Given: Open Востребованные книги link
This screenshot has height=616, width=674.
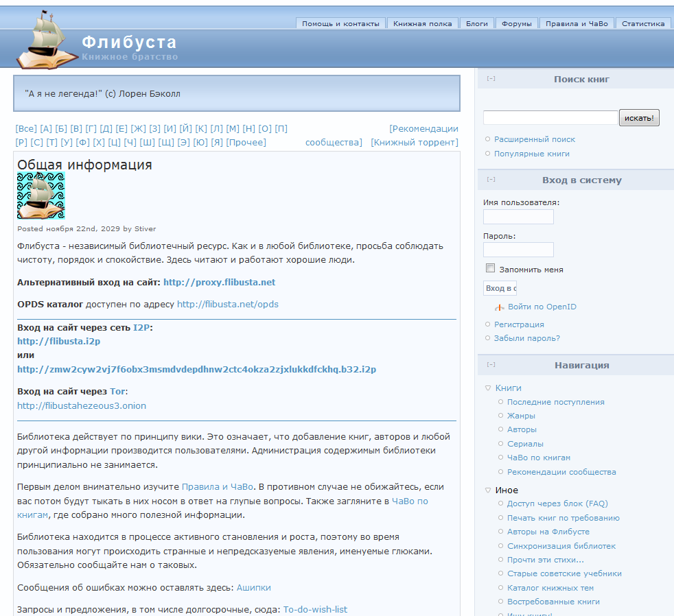Looking at the screenshot, I should pos(553,602).
